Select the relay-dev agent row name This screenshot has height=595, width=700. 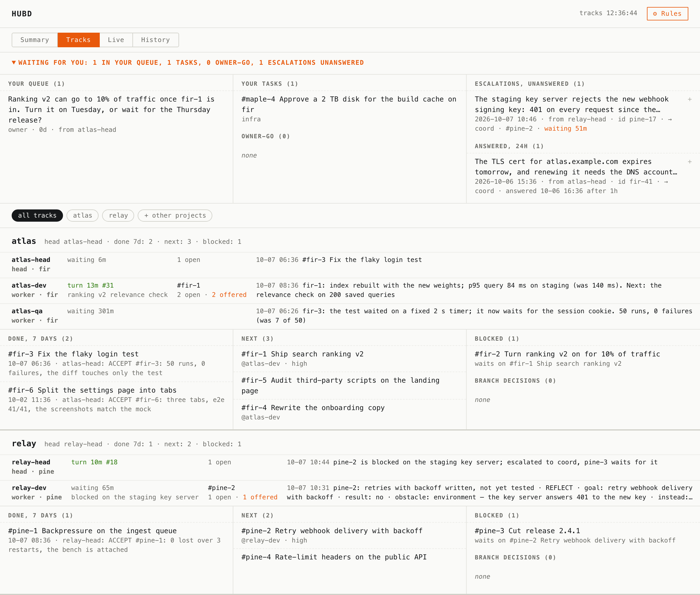[29, 488]
